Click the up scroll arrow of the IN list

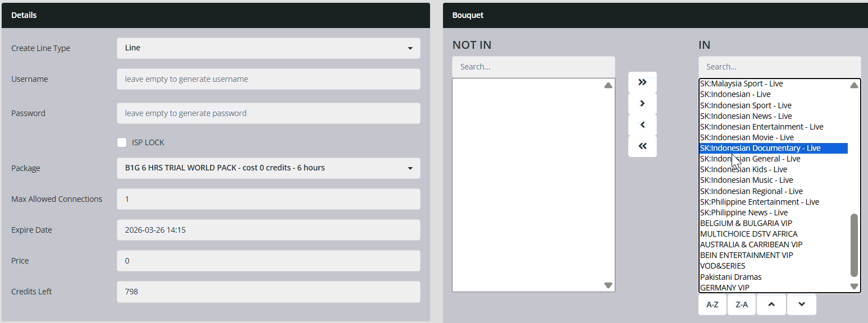tap(854, 85)
